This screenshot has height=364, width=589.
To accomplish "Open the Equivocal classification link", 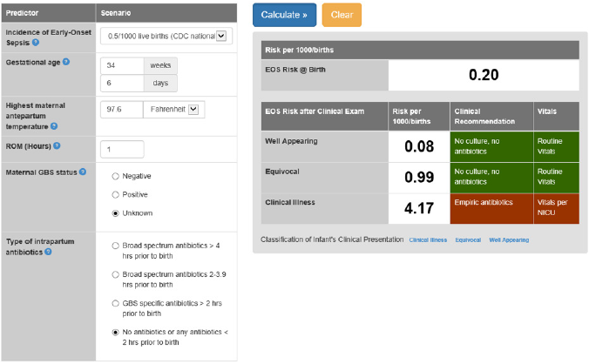I will coord(468,239).
